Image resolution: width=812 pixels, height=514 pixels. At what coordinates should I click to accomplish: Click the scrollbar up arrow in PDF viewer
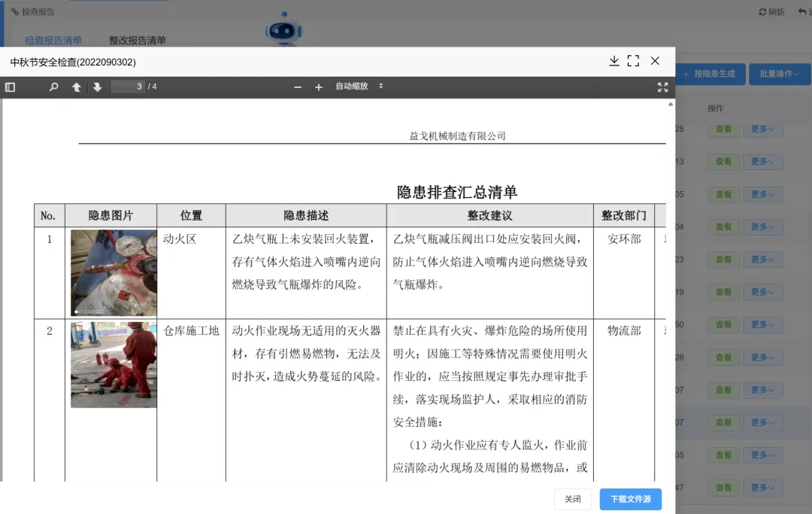click(x=670, y=104)
